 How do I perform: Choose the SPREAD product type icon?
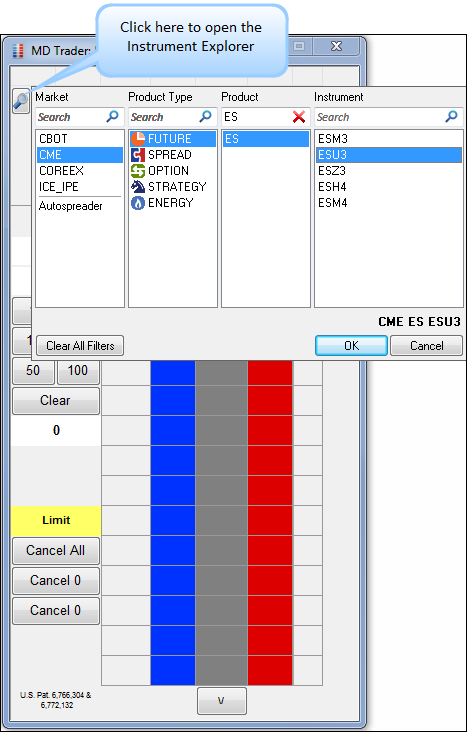tap(138, 155)
